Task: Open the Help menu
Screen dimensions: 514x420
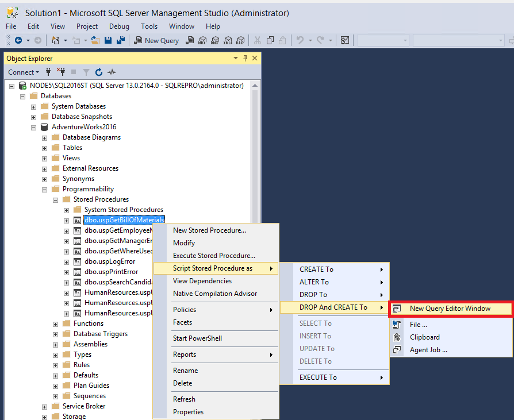Action: pyautogui.click(x=213, y=26)
